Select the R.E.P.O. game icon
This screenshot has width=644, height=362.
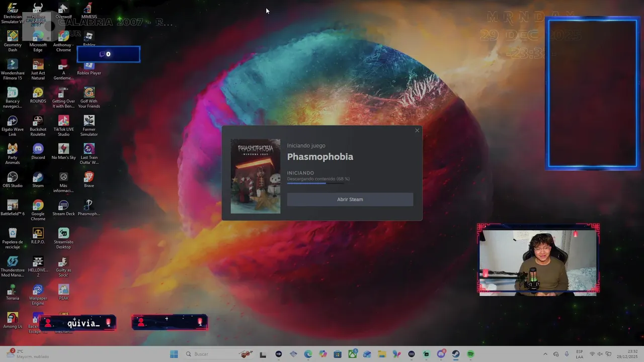click(x=38, y=236)
